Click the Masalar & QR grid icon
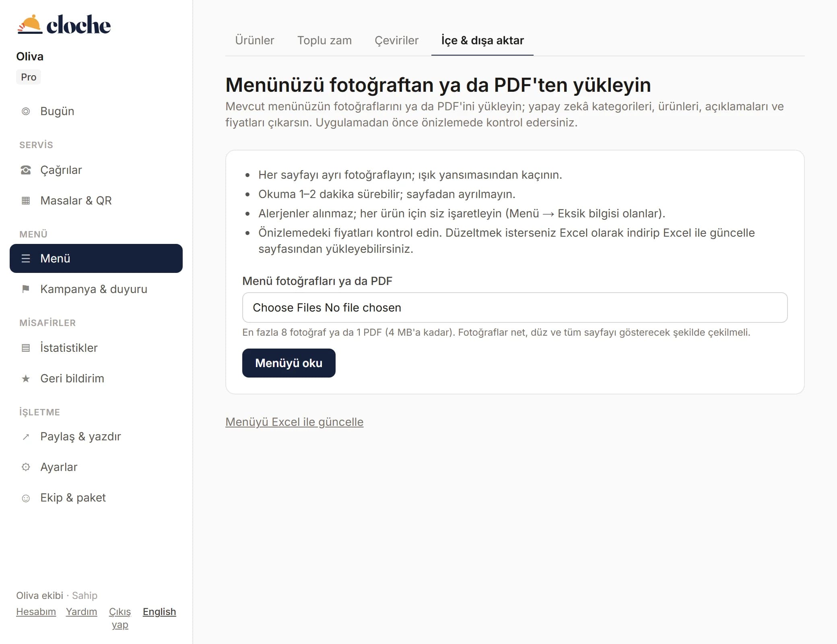The image size is (837, 644). (26, 201)
